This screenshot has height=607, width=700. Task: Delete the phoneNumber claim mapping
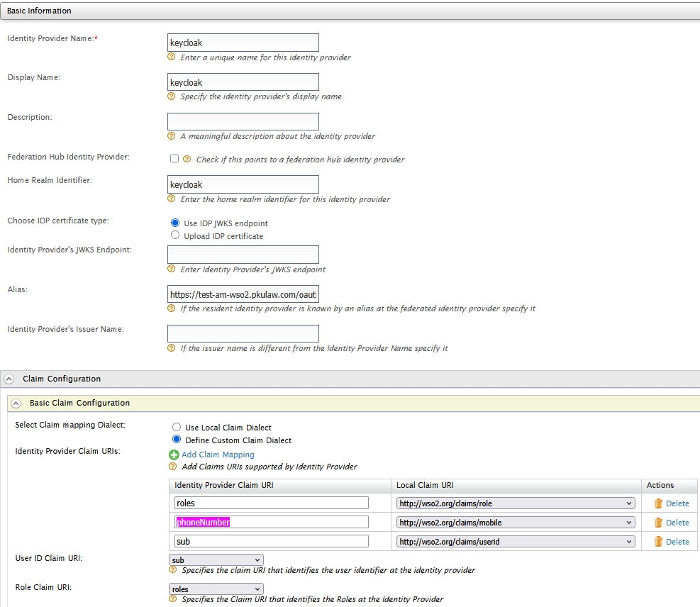(677, 523)
